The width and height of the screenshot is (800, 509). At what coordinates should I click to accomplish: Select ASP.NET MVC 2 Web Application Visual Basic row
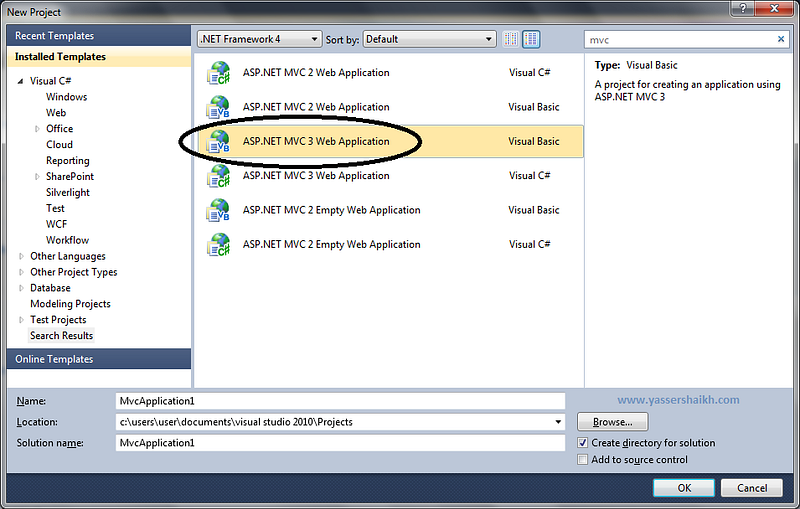point(389,107)
